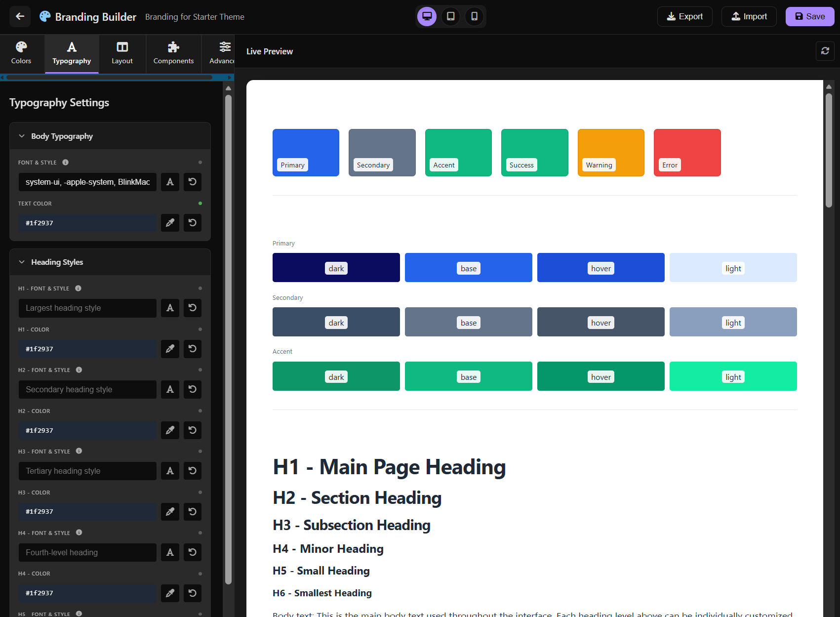The width and height of the screenshot is (840, 617).
Task: Open font picker for H2 heading
Action: coord(170,389)
